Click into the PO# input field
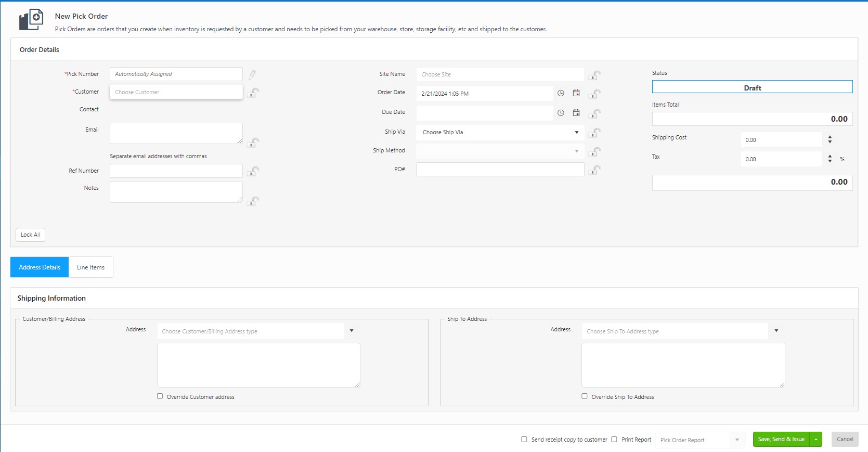868x452 pixels. point(500,170)
